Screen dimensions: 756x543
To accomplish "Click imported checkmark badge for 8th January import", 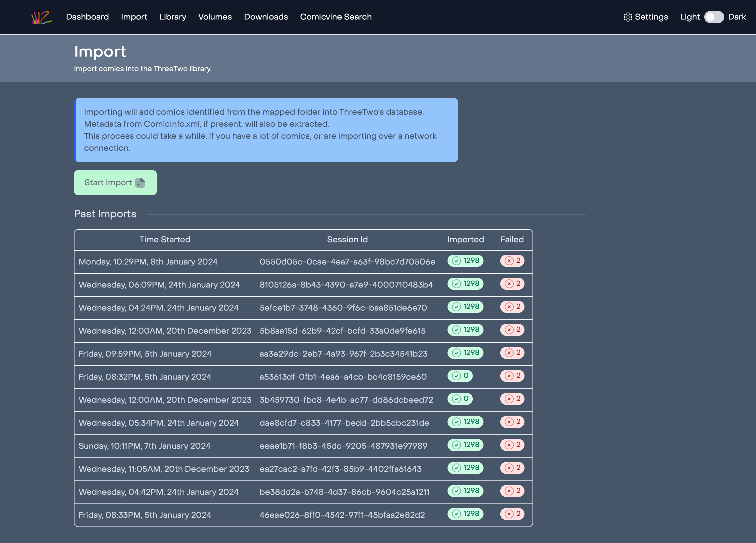I will coord(465,261).
